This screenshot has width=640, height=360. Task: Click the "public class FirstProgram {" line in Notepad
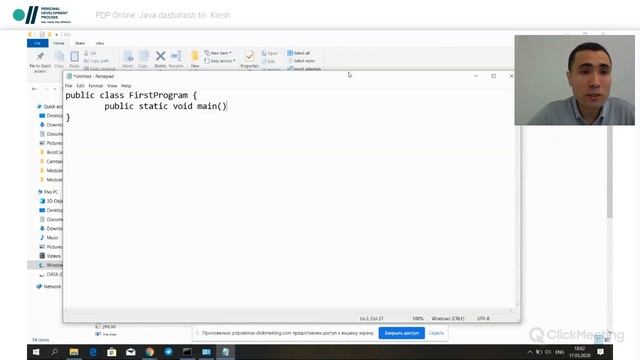click(131, 95)
